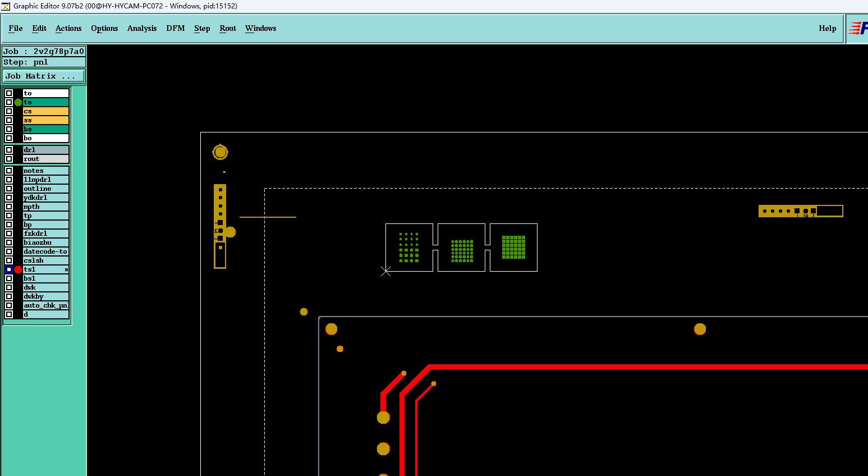Toggle the checkbox for layer biaozhu
Screen dimensions: 868x476
click(x=9, y=242)
